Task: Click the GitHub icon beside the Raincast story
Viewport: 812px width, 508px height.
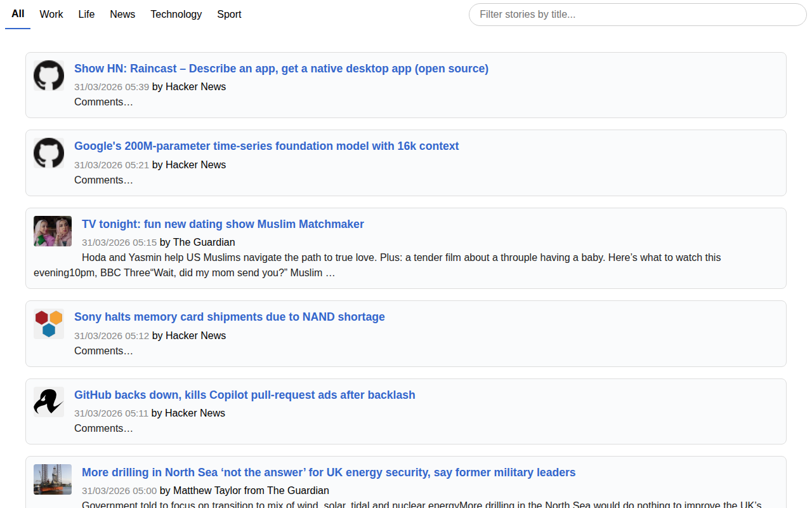Action: (49, 76)
